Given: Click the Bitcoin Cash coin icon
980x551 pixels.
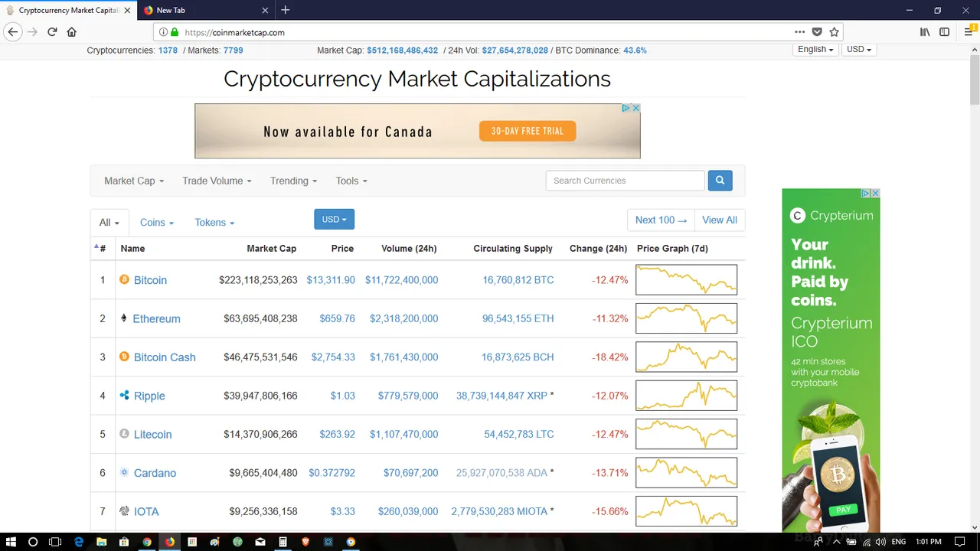Looking at the screenshot, I should [x=124, y=357].
